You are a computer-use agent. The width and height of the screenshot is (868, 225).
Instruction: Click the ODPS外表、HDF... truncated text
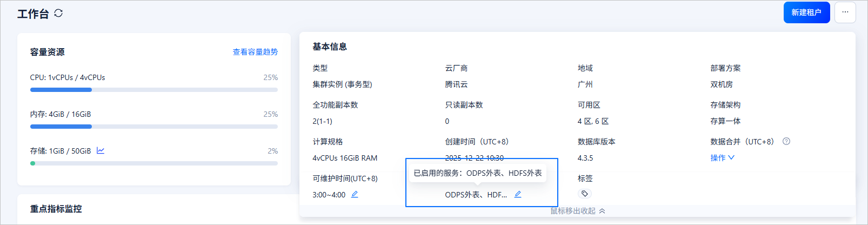pos(476,195)
